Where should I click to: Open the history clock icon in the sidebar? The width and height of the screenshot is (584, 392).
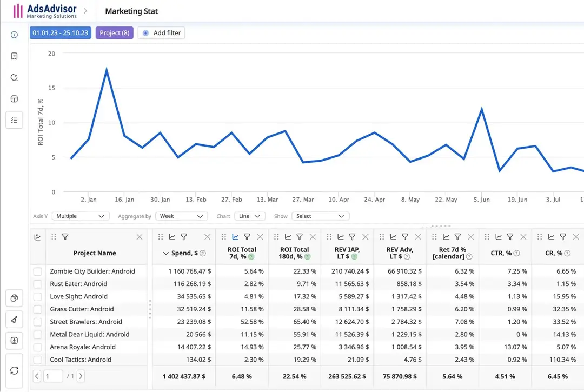coord(14,77)
